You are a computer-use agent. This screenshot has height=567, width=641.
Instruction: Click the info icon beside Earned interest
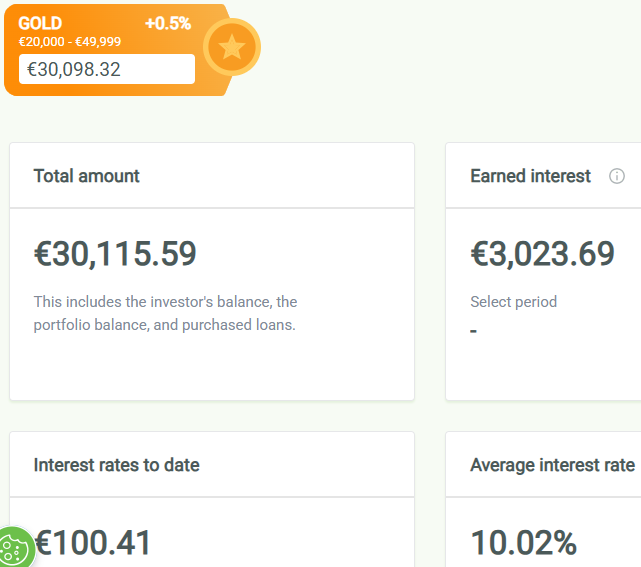pos(616,176)
